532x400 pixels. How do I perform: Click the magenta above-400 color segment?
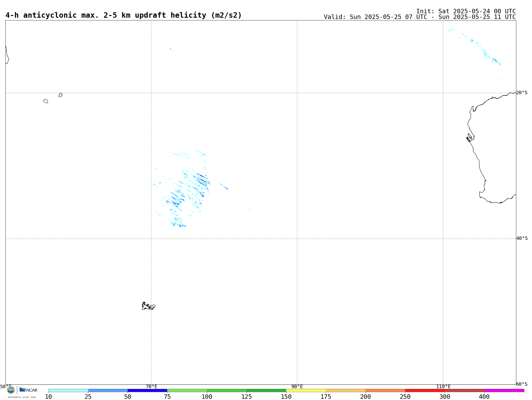pyautogui.click(x=504, y=391)
